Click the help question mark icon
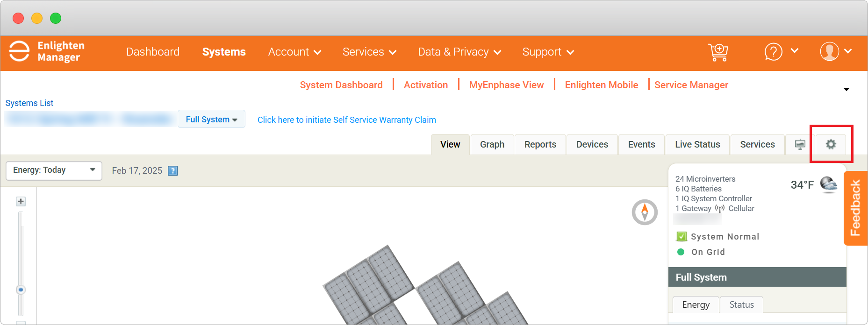 774,51
